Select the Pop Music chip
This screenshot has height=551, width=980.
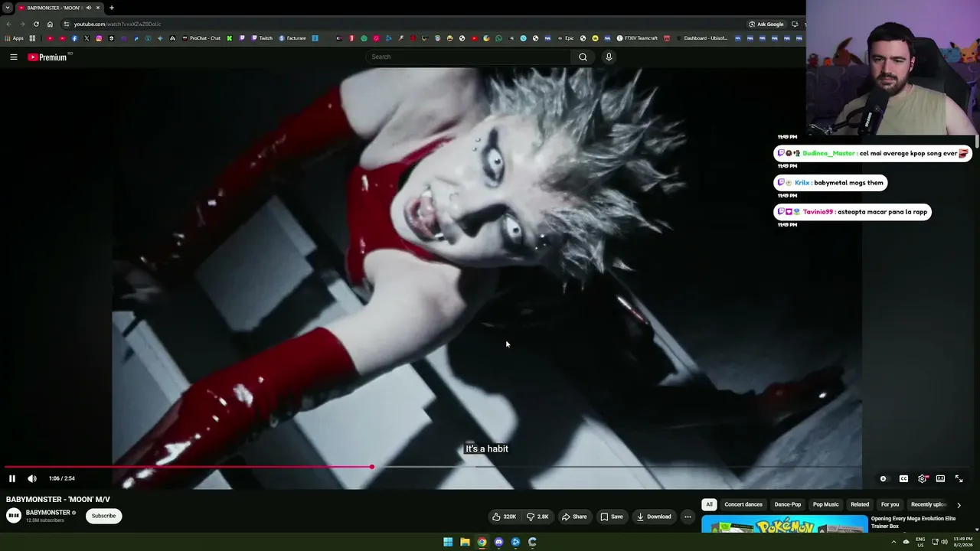[825, 504]
